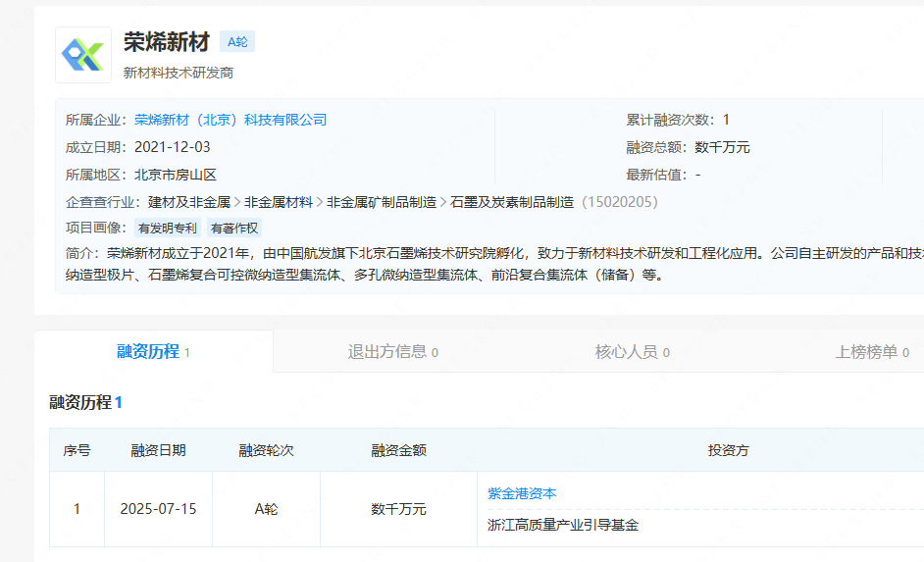Click the 累计融资次数 label
This screenshot has width=924, height=562.
click(670, 121)
